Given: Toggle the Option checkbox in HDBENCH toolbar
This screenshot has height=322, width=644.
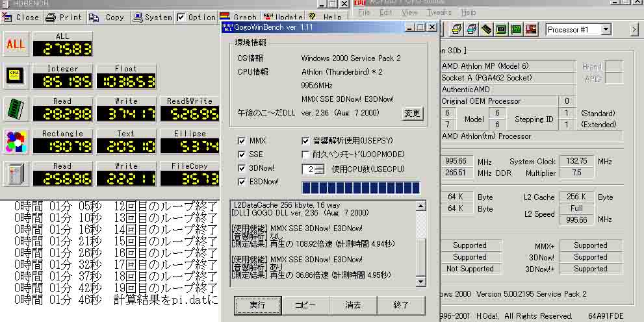Looking at the screenshot, I should 181,18.
